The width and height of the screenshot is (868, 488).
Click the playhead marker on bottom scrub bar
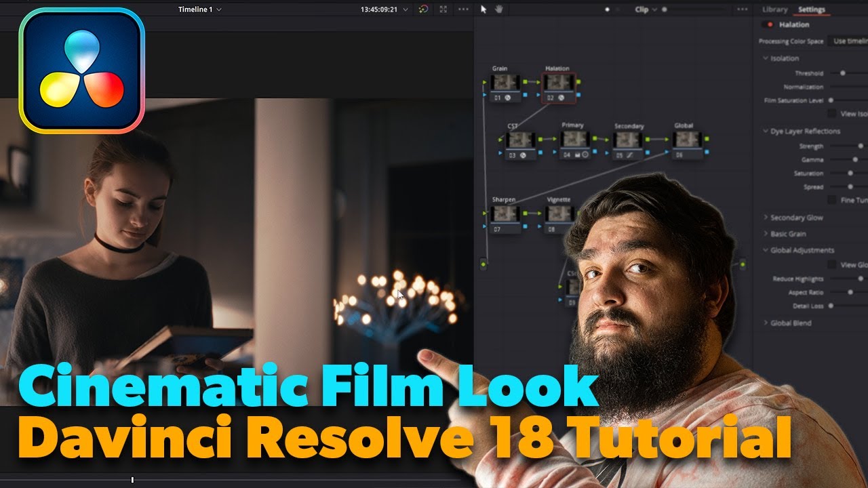click(132, 480)
